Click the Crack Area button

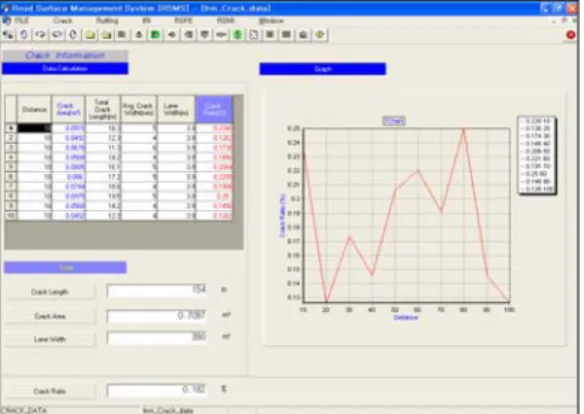(50, 316)
